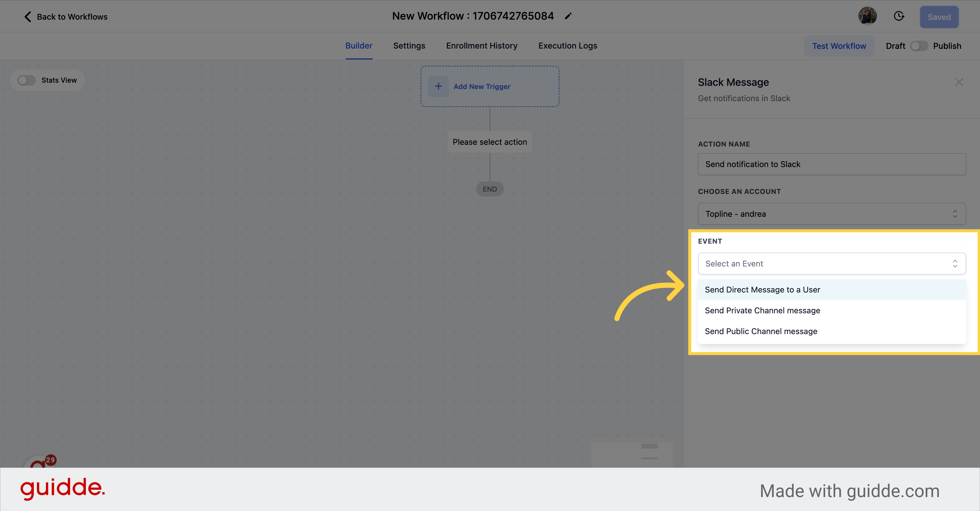Open the Execution Logs tab
Image resolution: width=980 pixels, height=511 pixels.
click(568, 46)
